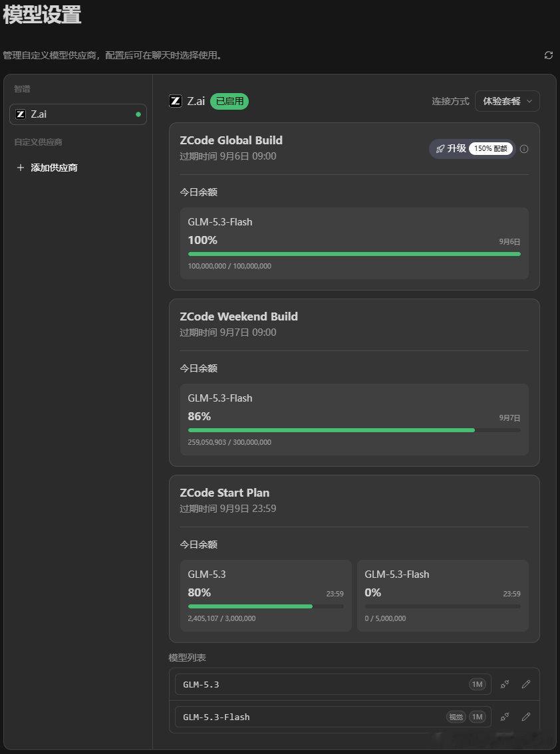The image size is (560, 754).
Task: Open the 体验套餐 connection method dropdown
Action: (507, 101)
